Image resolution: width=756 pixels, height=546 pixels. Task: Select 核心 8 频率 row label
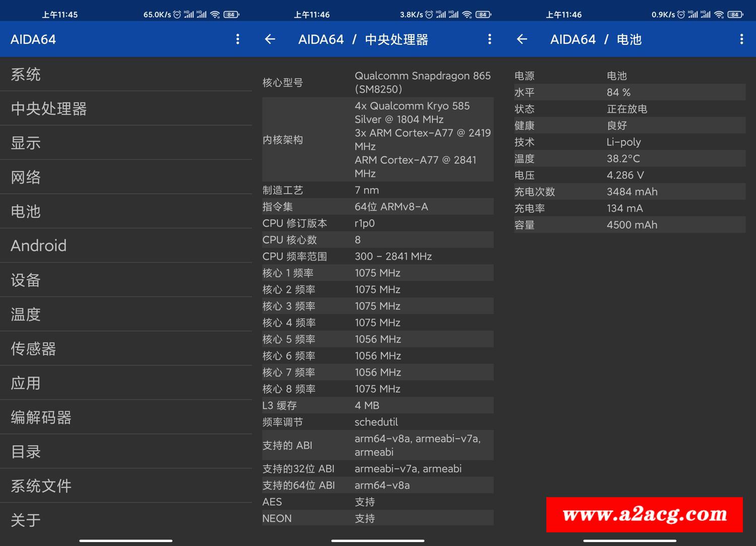tap(289, 389)
